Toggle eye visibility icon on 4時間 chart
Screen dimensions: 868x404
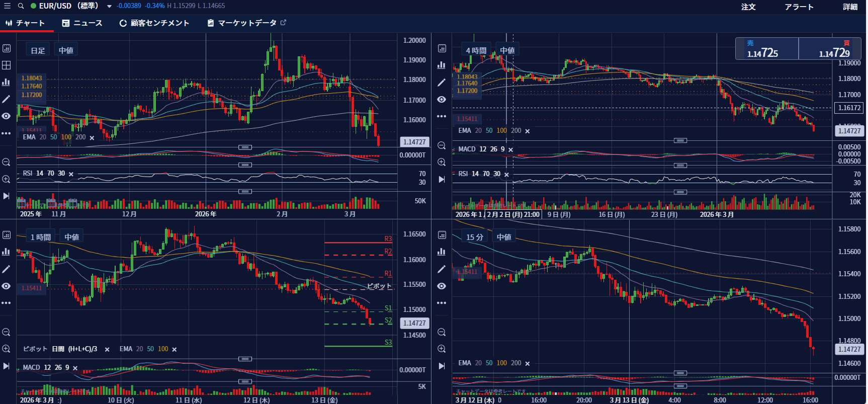(x=442, y=100)
